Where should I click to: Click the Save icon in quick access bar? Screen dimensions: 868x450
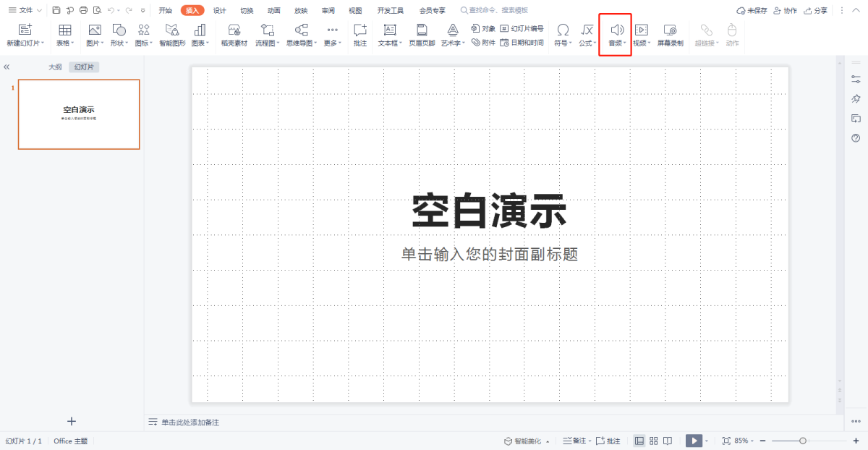(x=56, y=10)
